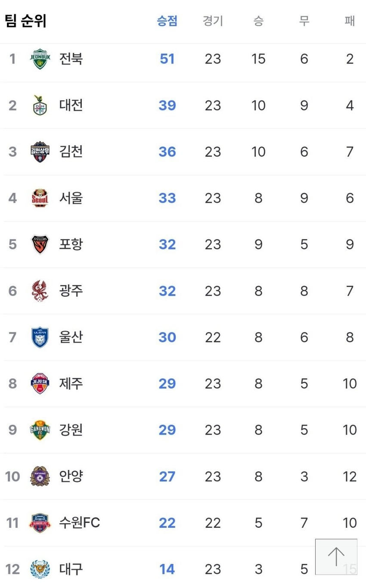Screen dimensions: 366x588
Task: Sort standings by 승점 column header
Action: 167,21
